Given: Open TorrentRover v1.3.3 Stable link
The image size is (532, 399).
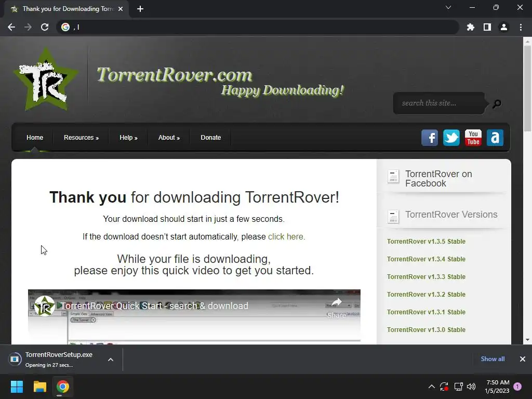Looking at the screenshot, I should [426, 276].
